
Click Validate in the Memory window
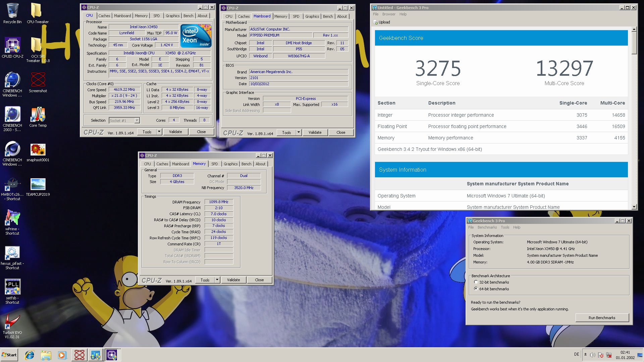(233, 280)
